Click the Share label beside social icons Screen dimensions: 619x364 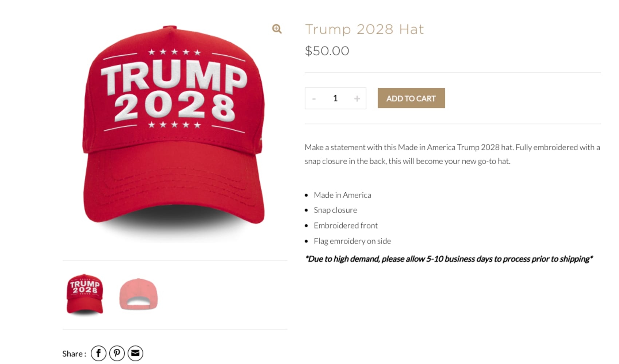pyautogui.click(x=74, y=353)
